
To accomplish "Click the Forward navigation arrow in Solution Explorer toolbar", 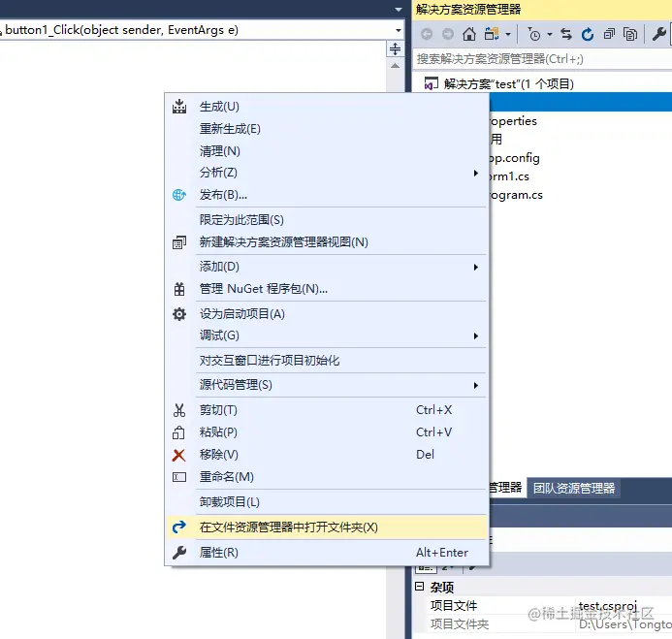I will (x=448, y=34).
